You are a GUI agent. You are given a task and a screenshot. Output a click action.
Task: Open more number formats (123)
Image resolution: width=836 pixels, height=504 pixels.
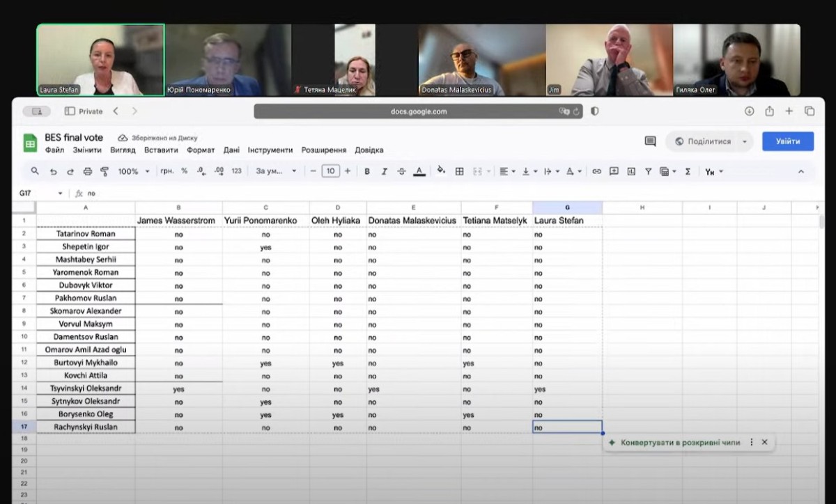[236, 171]
